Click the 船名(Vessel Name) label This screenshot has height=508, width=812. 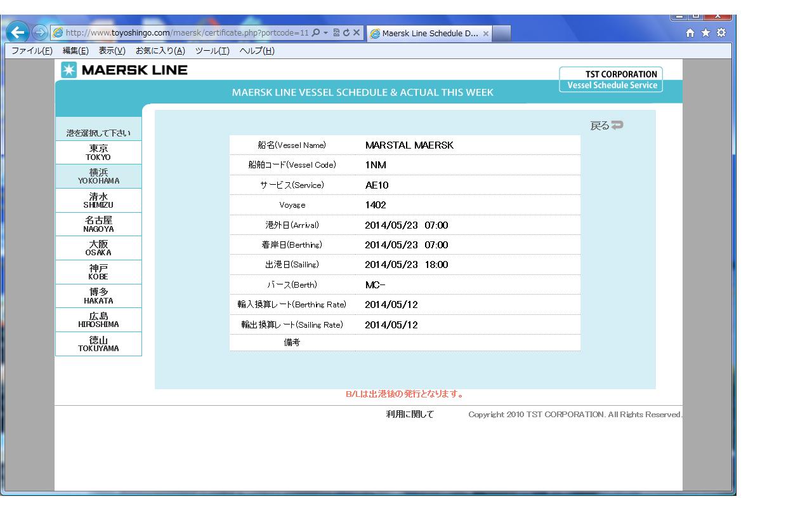292,145
